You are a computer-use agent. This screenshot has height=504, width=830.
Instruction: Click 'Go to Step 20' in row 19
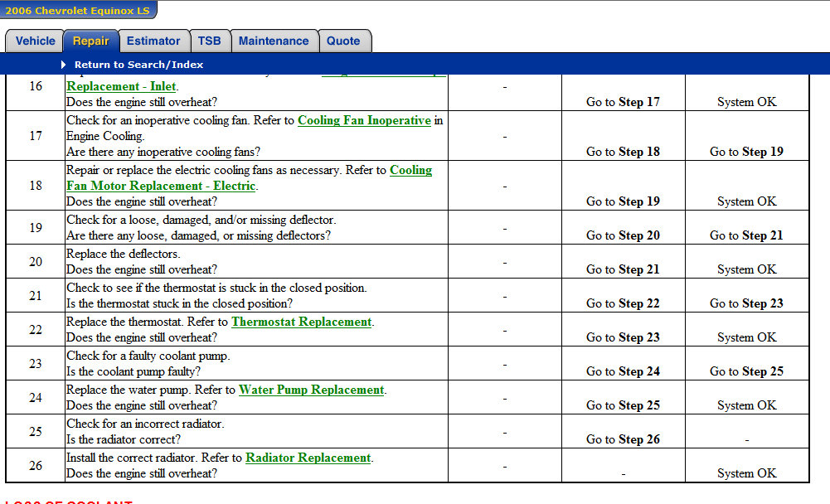[623, 235]
